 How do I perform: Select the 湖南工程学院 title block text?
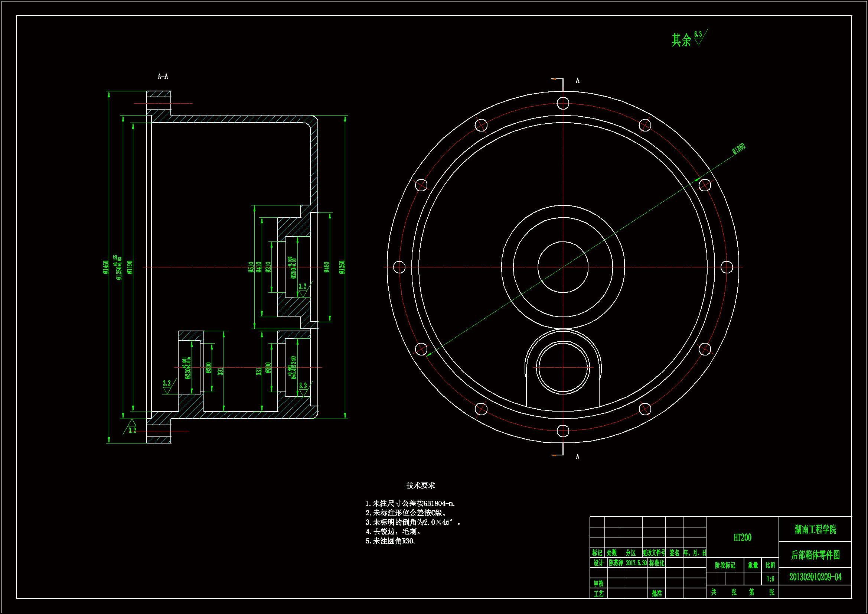click(815, 529)
